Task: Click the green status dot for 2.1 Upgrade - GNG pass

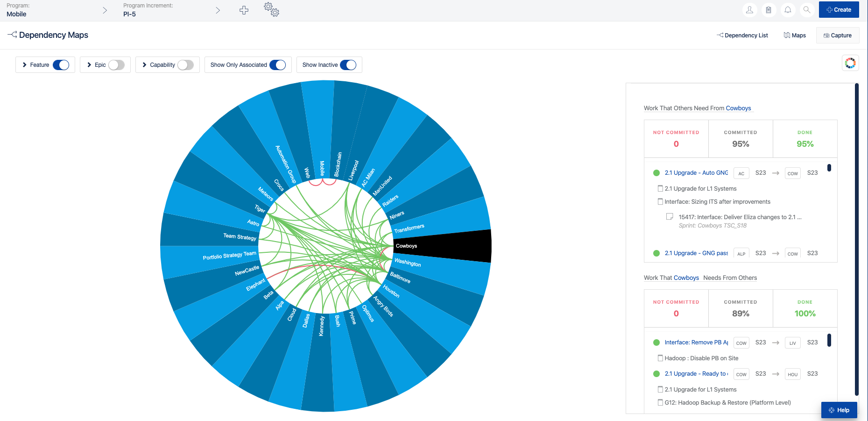Action: click(656, 253)
